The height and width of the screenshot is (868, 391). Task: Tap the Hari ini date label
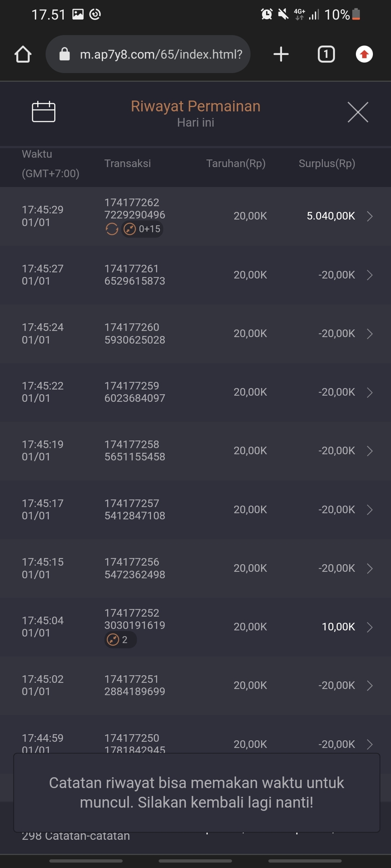coord(195,123)
